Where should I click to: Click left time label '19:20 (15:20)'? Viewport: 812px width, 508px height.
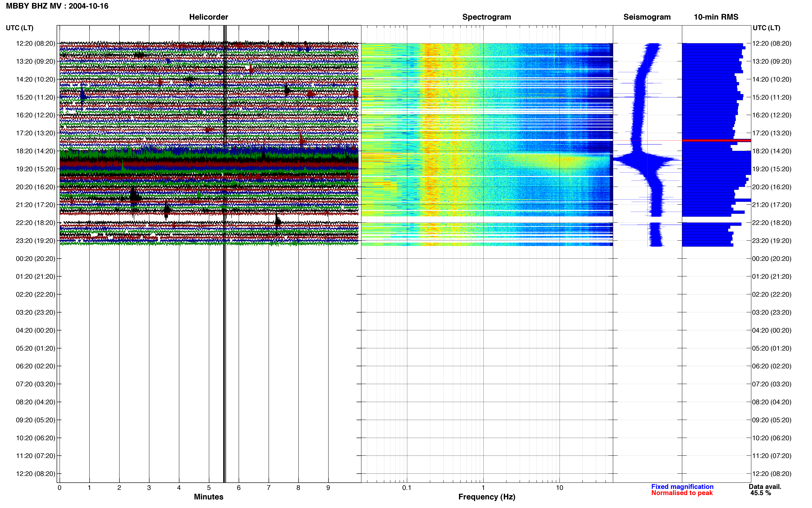[36, 169]
